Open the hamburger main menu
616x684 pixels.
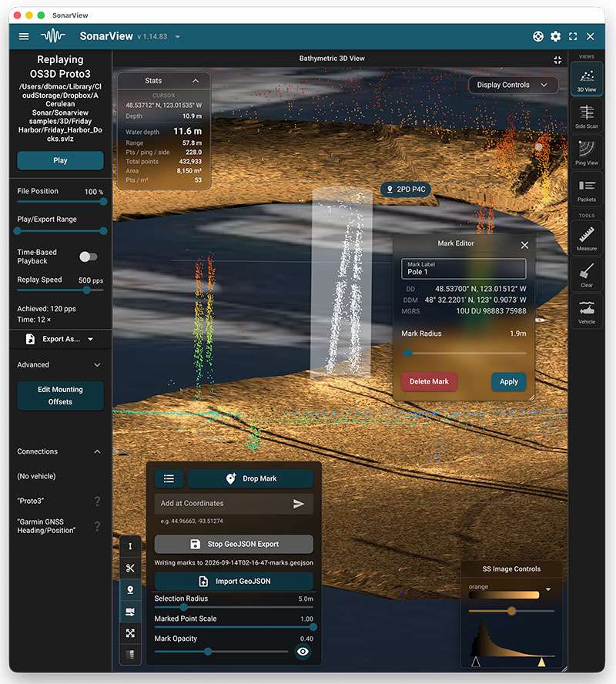tap(24, 36)
